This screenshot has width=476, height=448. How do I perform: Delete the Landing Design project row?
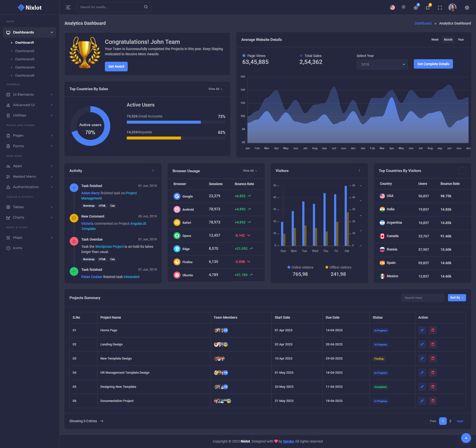(433, 344)
